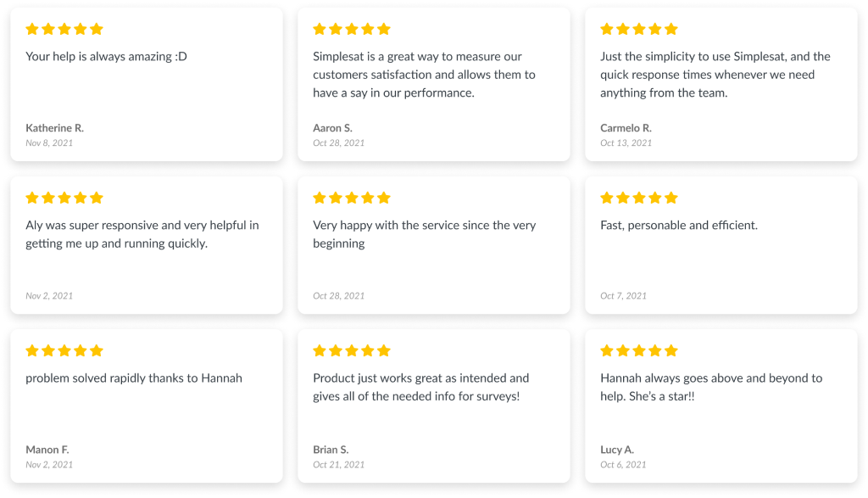Click middle star on Manon F. review
The width and height of the screenshot is (868, 498).
point(64,350)
